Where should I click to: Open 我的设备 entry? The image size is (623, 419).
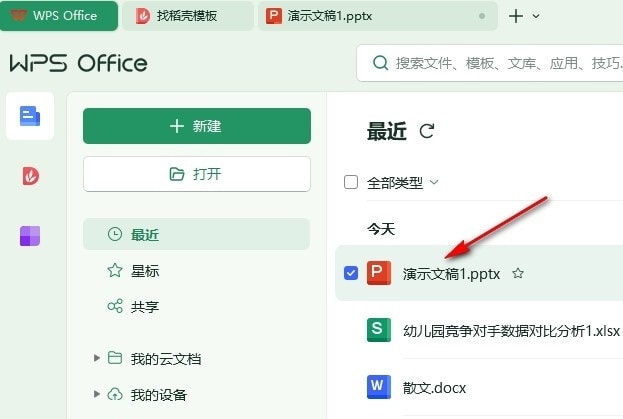(x=159, y=395)
